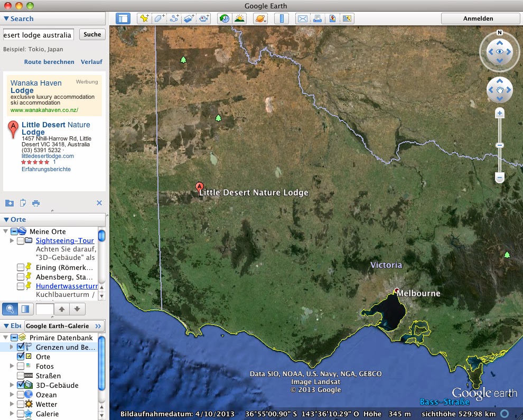Screen dimensions: 523x420
Task: Click the Suche search button
Action: (92, 34)
